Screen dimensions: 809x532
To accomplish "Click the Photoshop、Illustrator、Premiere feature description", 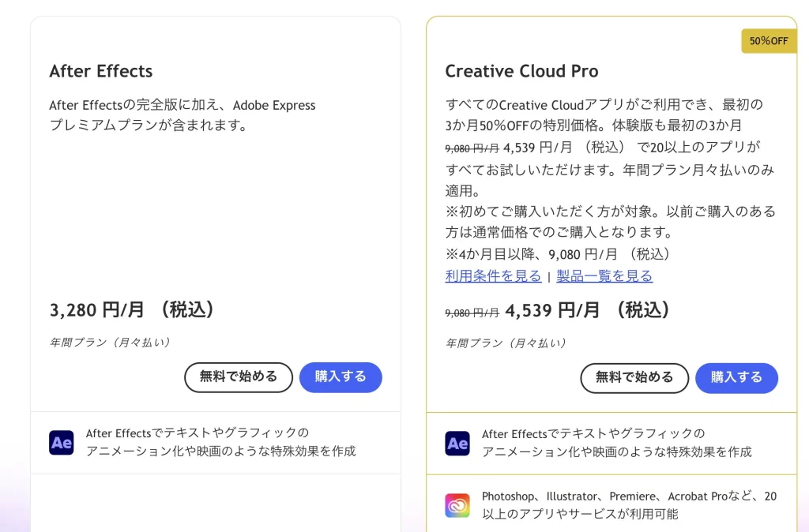I will [629, 505].
